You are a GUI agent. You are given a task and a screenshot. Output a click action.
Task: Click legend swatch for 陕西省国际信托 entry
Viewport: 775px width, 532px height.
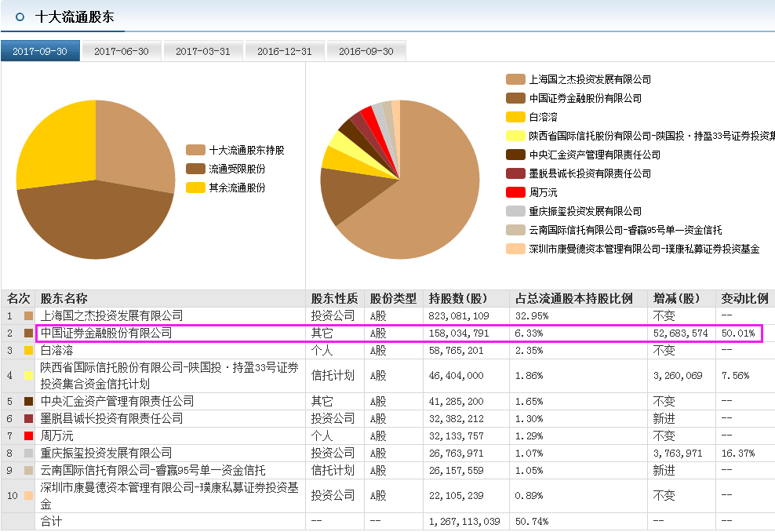(515, 136)
